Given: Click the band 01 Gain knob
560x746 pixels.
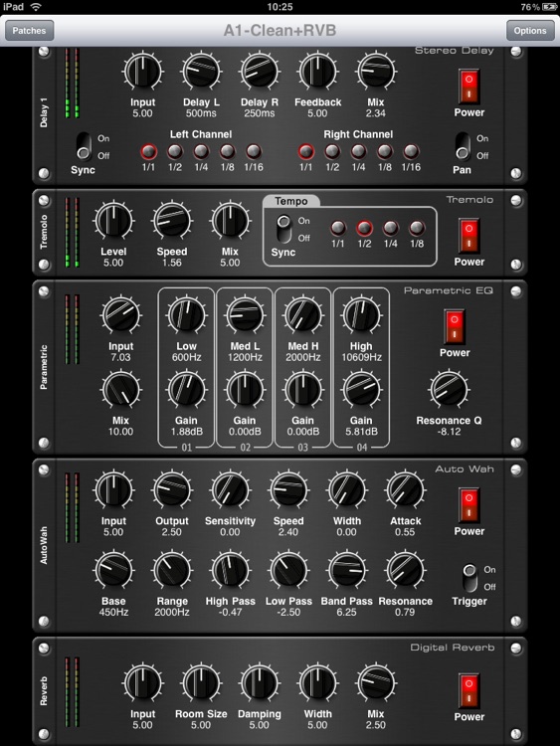Looking at the screenshot, I should click(x=187, y=390).
